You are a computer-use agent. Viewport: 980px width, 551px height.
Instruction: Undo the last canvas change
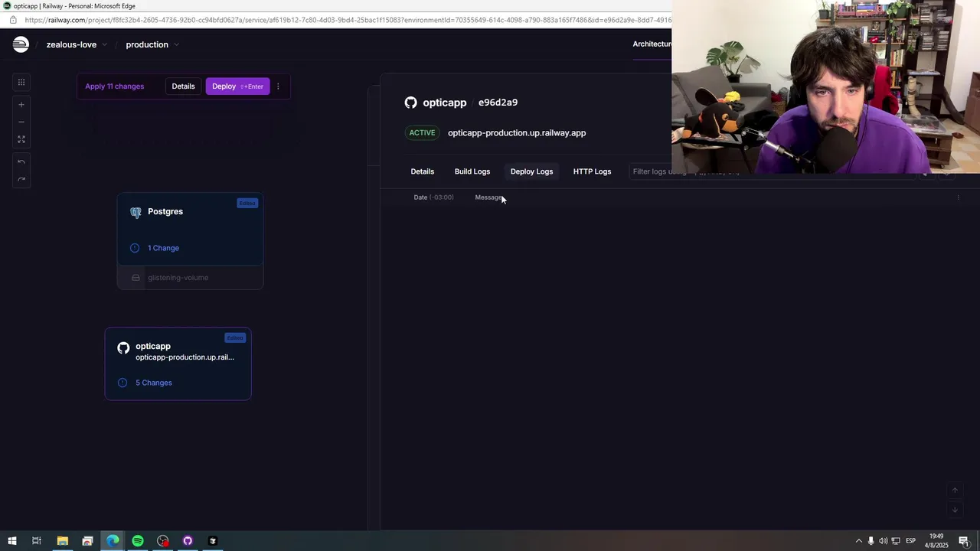click(x=21, y=162)
